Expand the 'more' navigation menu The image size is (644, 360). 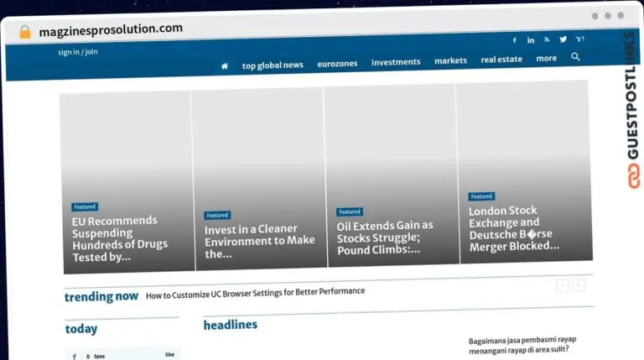click(x=546, y=59)
